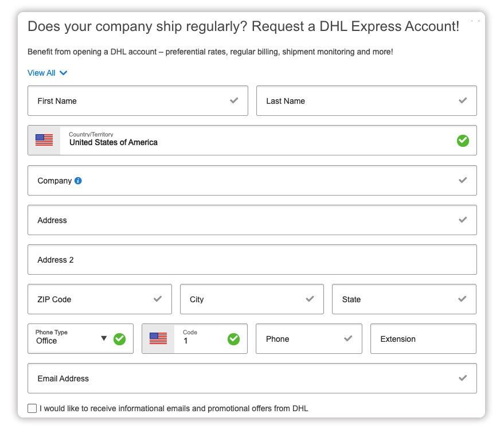Select the State field
Viewport: 504px width, 433px height.
point(404,299)
